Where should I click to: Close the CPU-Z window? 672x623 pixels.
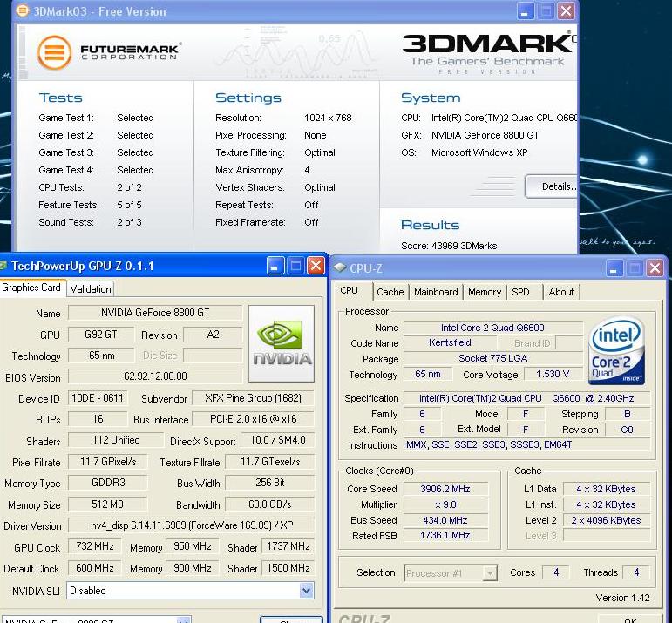coord(655,268)
